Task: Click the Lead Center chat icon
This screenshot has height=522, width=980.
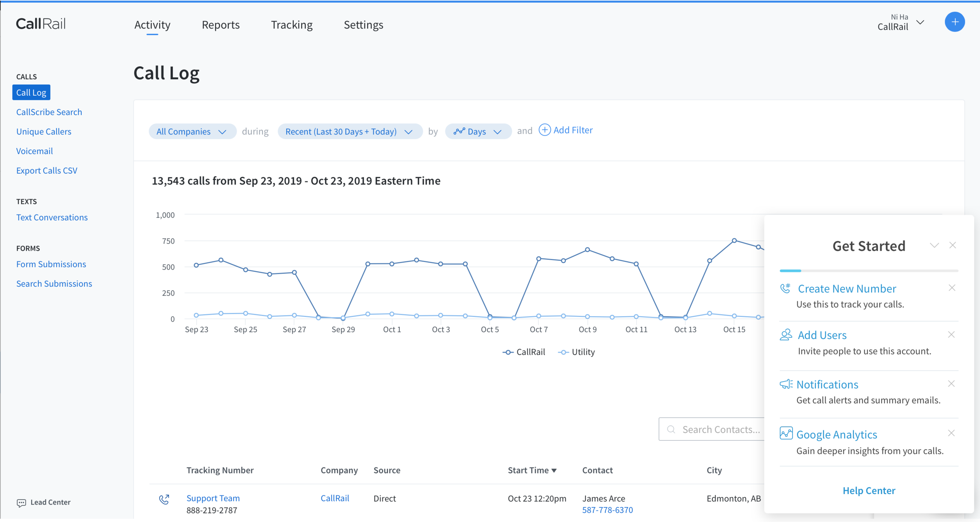Action: click(x=21, y=503)
